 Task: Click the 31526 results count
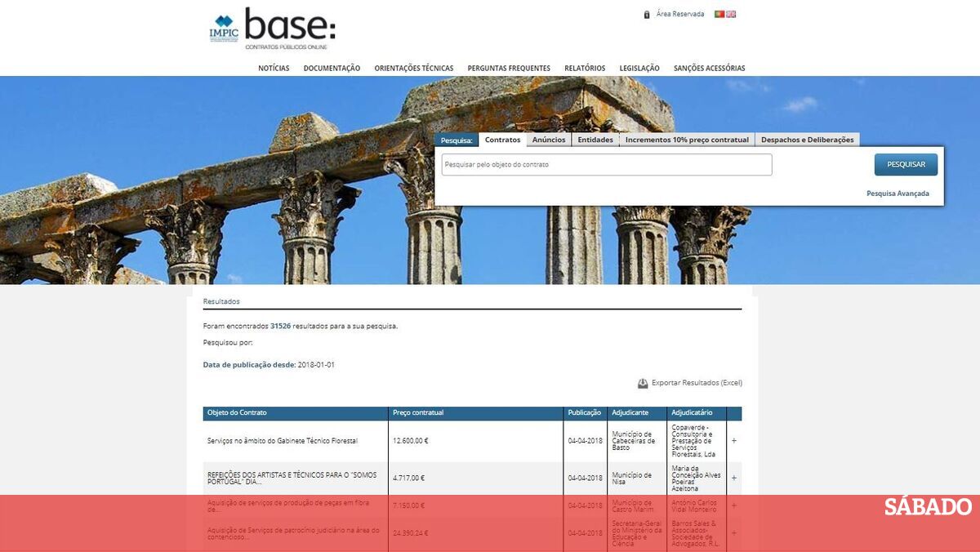[x=280, y=326]
